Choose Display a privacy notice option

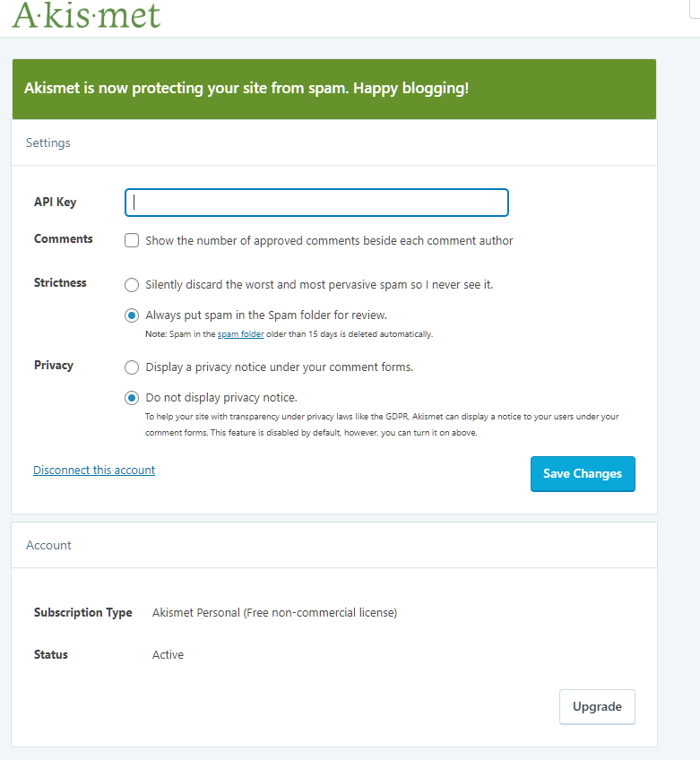point(132,367)
